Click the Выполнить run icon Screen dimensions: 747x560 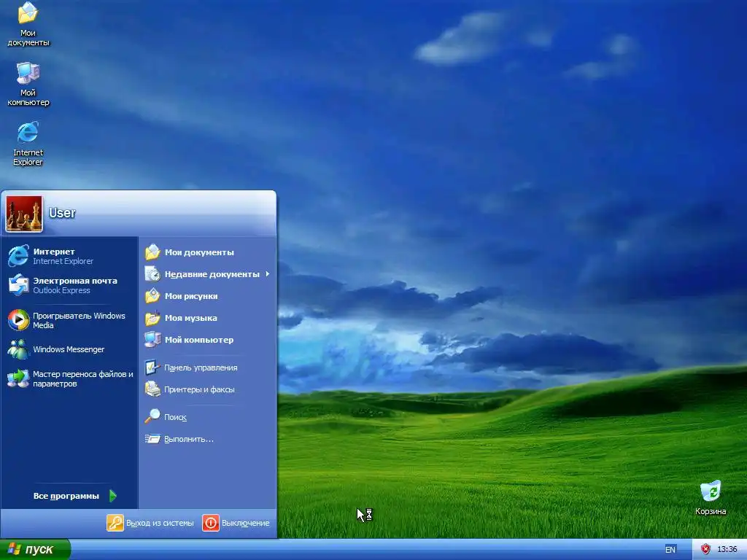152,438
